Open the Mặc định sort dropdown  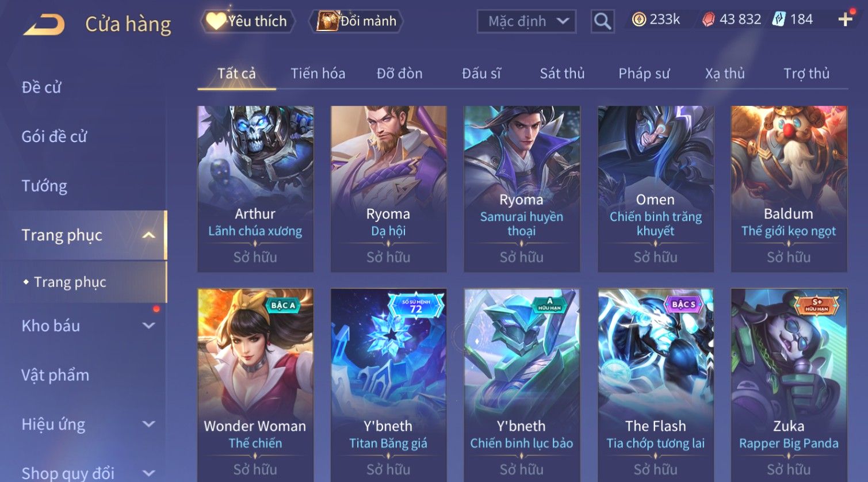(x=526, y=21)
